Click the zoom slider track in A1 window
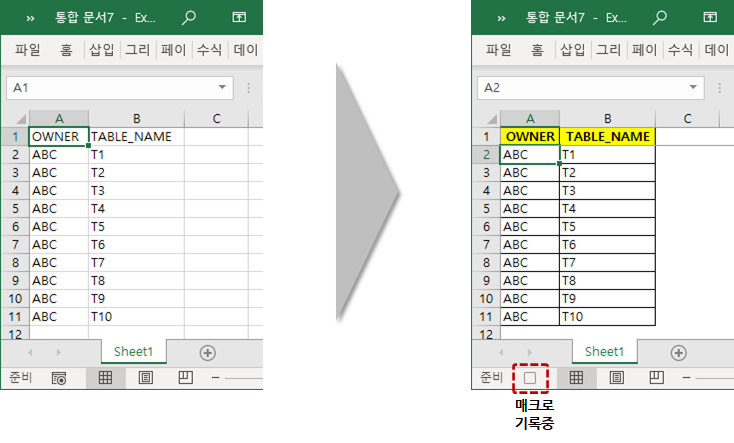This screenshot has height=443, width=734. [243, 377]
